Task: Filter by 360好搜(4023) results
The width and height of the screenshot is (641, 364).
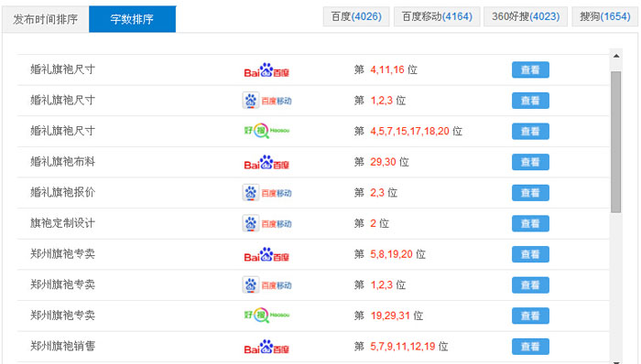Action: coord(526,16)
